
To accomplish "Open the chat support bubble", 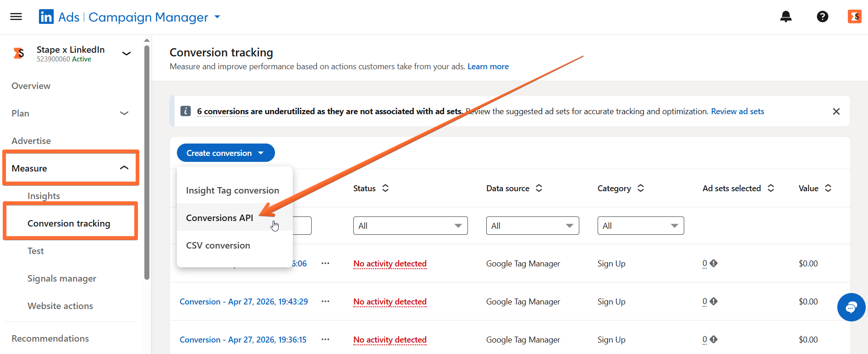I will [851, 307].
